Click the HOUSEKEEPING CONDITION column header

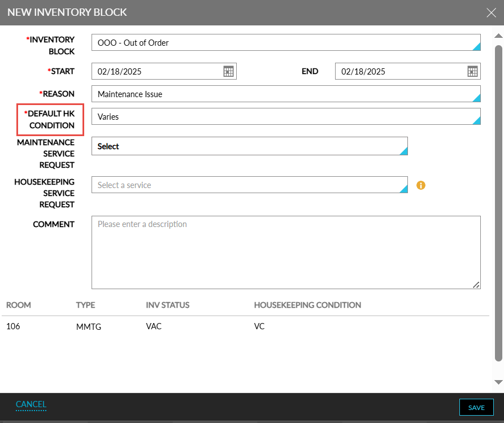307,305
